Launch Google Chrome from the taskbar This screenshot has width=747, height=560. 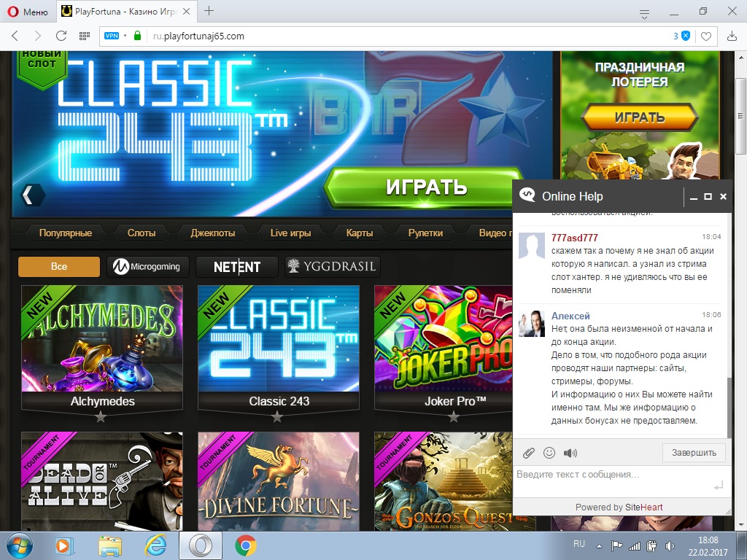click(x=246, y=545)
